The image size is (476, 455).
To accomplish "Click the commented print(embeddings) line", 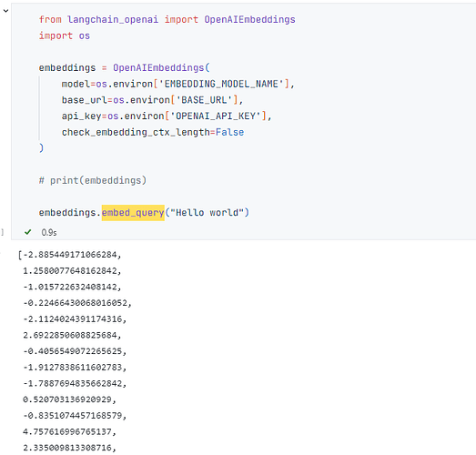I will click(93, 180).
